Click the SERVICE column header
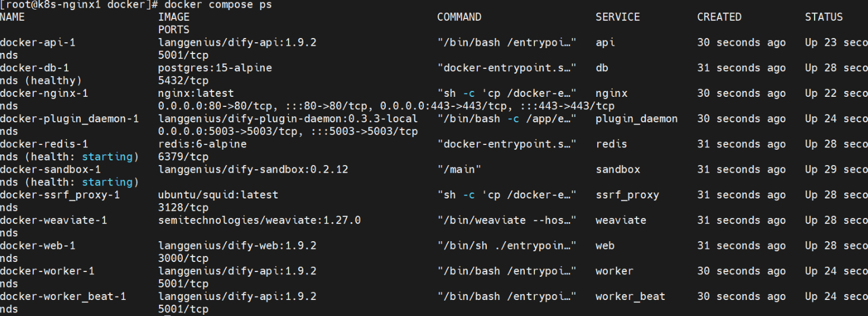The image size is (868, 316). pos(617,17)
